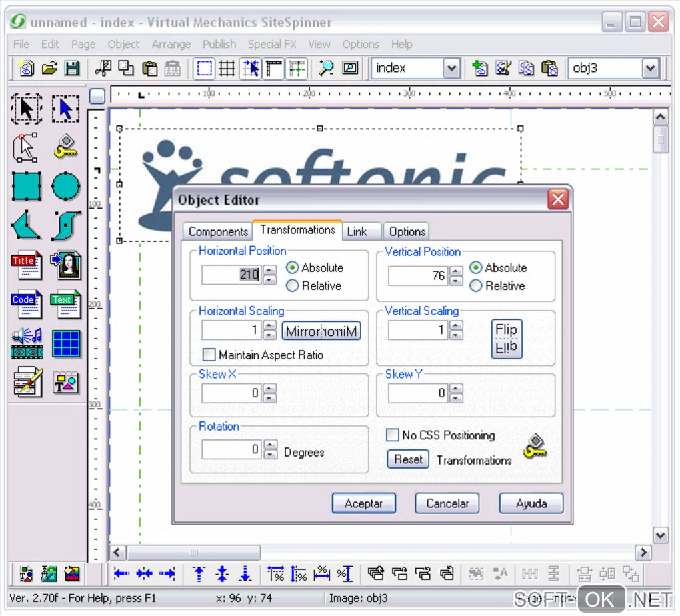680x616 pixels.
Task: Insert a table with blue grid icon
Action: tap(65, 343)
